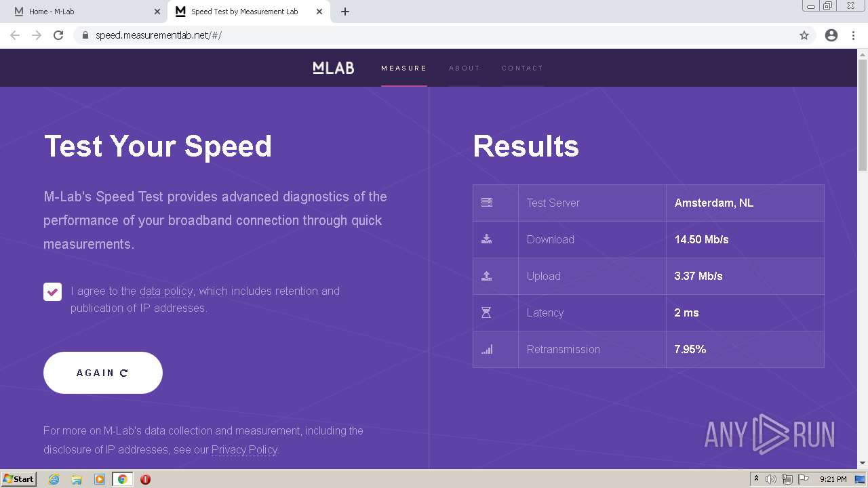This screenshot has width=868, height=488.
Task: Click the 3.37 Mb/s upload value
Action: coord(698,276)
